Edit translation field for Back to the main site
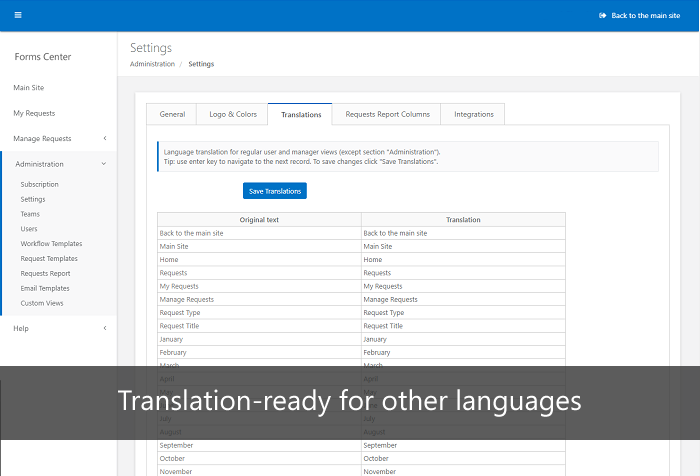Screen dimensions: 700x476 (x=463, y=233)
